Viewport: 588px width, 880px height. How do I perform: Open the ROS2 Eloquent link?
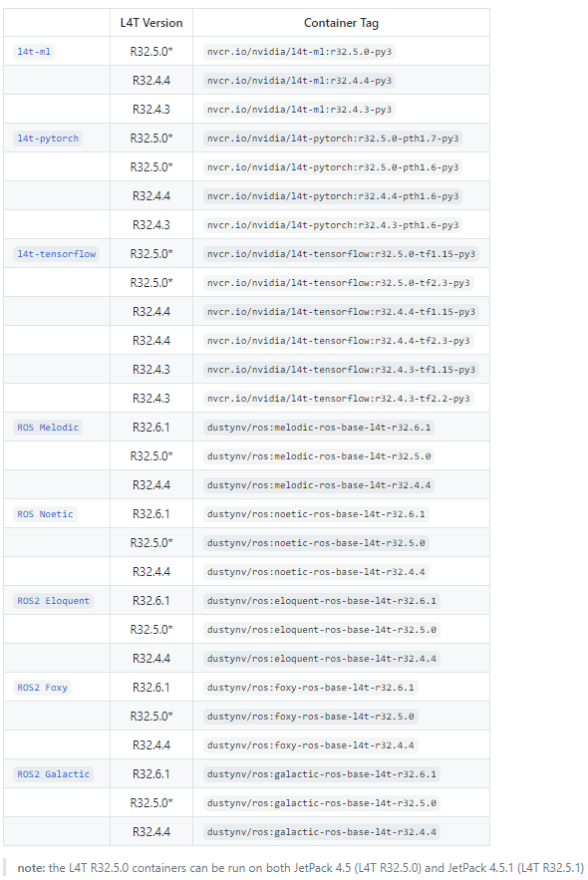click(53, 601)
